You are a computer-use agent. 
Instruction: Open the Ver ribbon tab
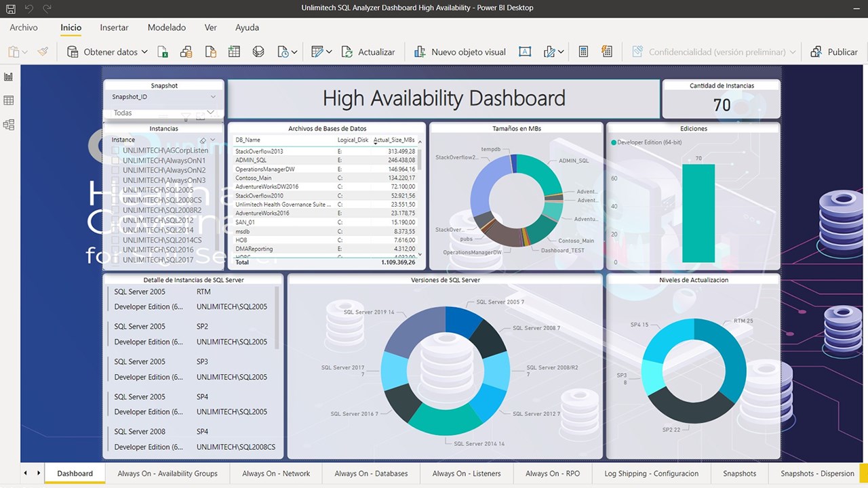211,28
